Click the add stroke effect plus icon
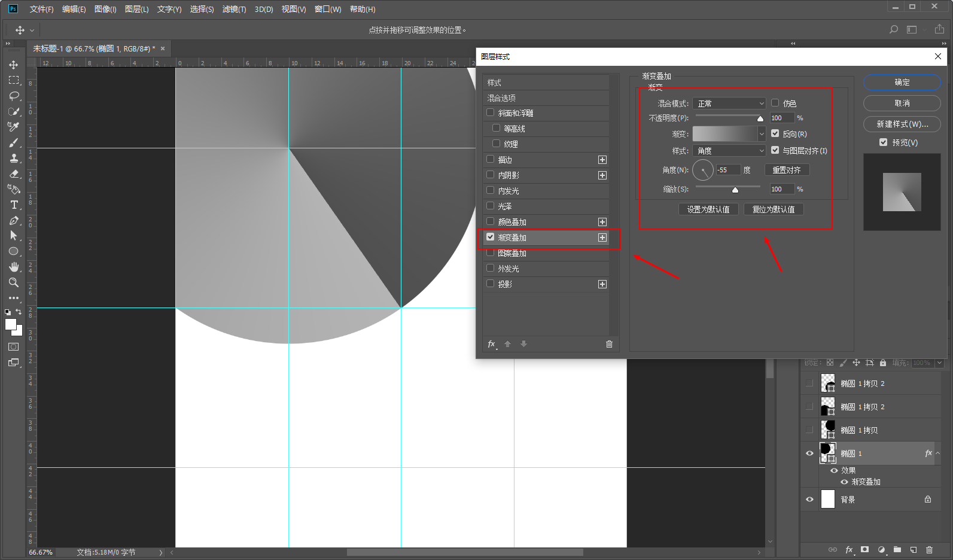This screenshot has width=953, height=560. point(602,160)
